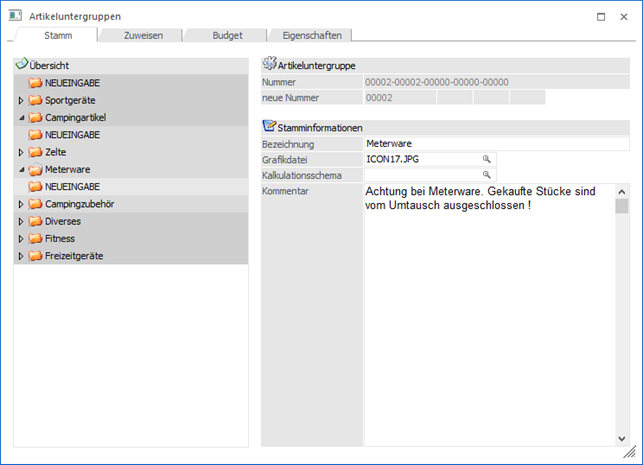The image size is (643, 465).
Task: Click the Kommentar scrollbar down arrow
Action: [x=621, y=438]
